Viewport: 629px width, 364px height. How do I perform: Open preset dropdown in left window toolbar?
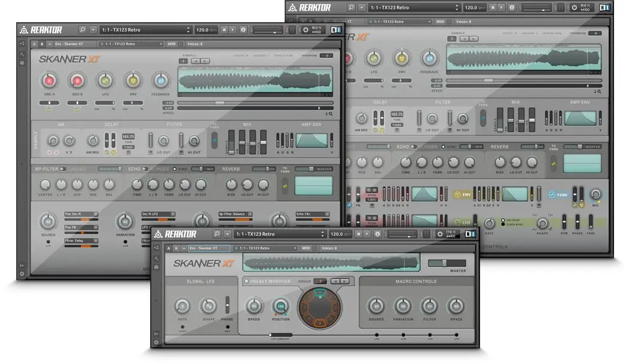point(146,30)
